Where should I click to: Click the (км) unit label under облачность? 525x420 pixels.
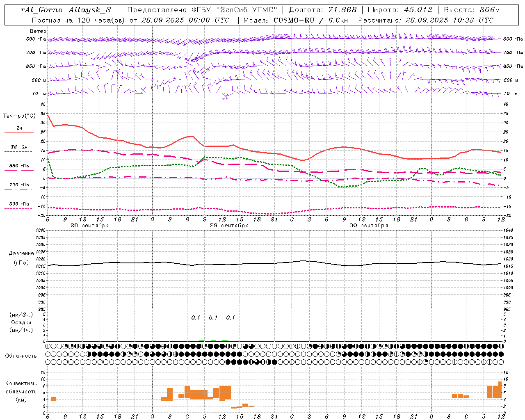[21, 399]
